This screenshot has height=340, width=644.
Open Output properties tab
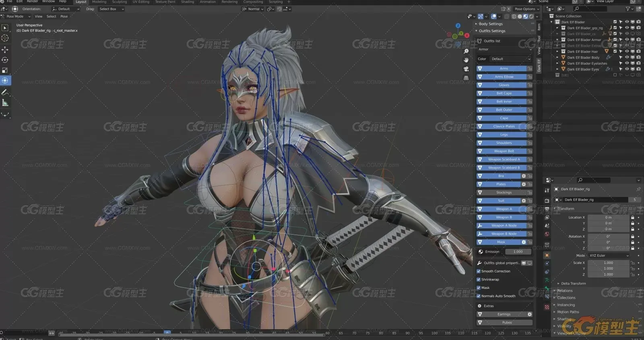coord(547,209)
